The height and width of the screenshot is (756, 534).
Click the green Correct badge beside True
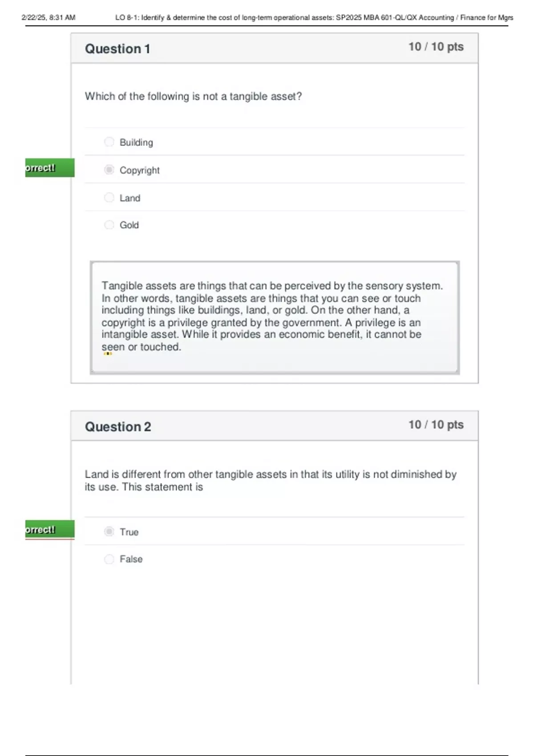coord(49,530)
